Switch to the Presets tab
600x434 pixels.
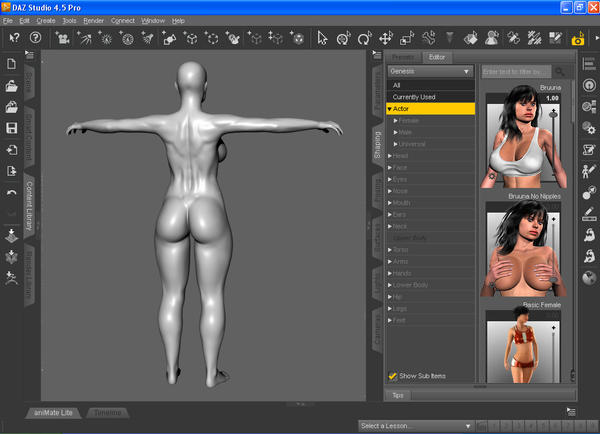[x=403, y=58]
